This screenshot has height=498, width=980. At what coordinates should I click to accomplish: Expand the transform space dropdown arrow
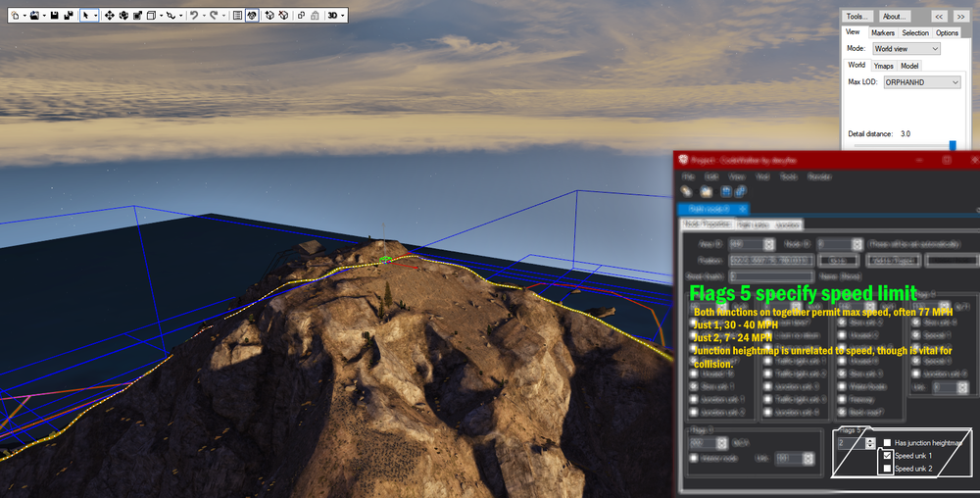click(x=161, y=16)
